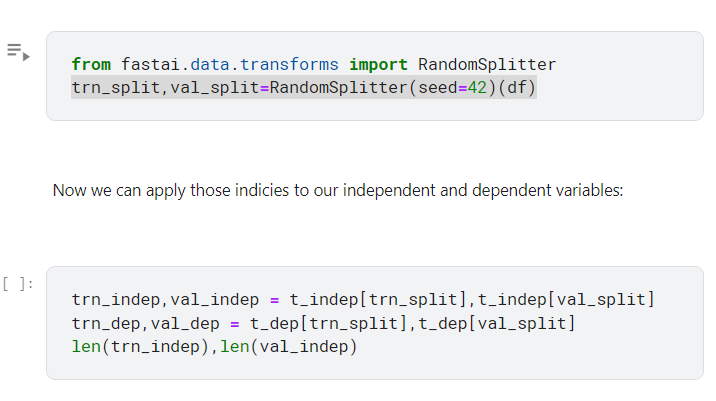
Task: Click 'transforms' in the module path
Action: point(289,64)
